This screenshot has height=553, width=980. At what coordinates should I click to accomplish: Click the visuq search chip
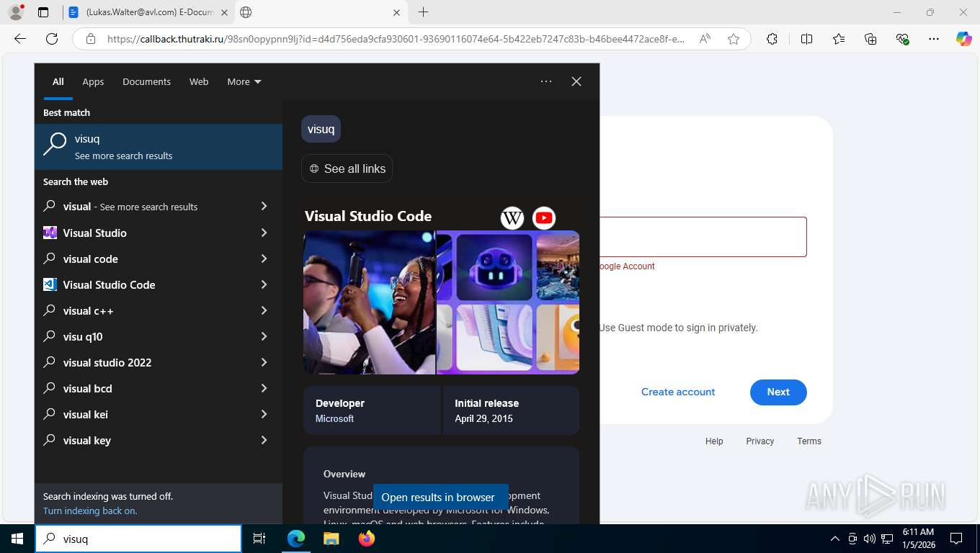click(x=321, y=129)
